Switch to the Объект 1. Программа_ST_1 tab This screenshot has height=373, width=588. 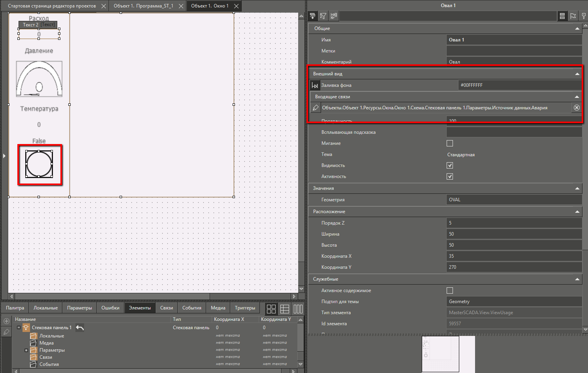coord(143,6)
